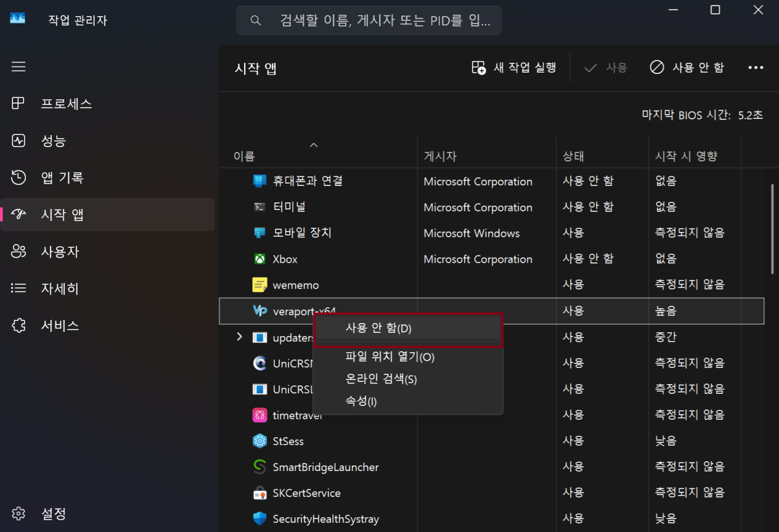This screenshot has width=779, height=532.
Task: Select the SmartBridgeLauncher row name
Action: click(x=325, y=467)
